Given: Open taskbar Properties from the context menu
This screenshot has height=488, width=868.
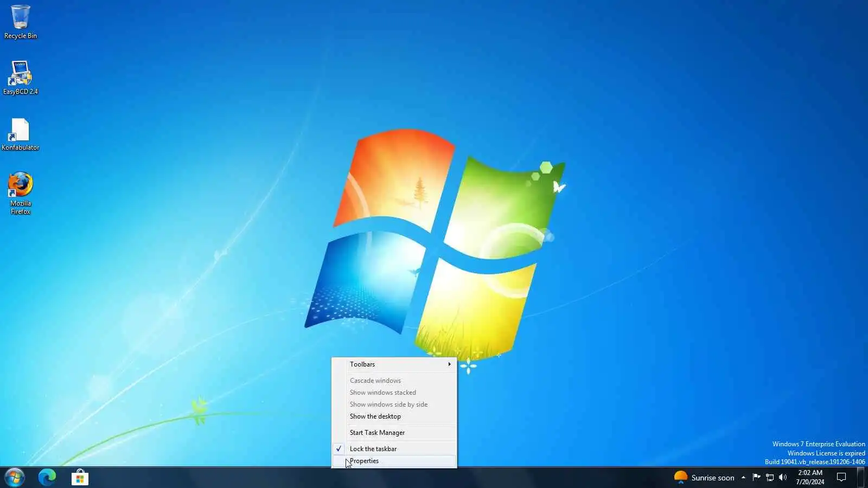Looking at the screenshot, I should (x=394, y=461).
